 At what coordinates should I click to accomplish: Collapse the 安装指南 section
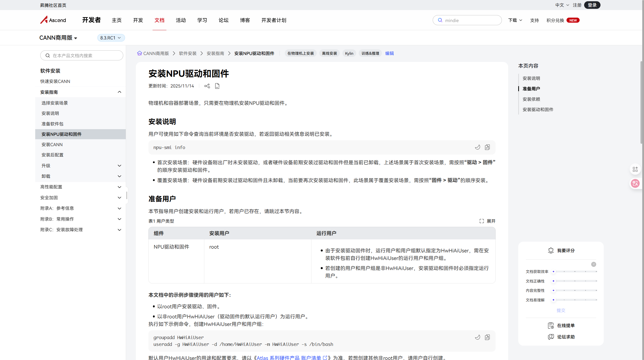point(119,92)
